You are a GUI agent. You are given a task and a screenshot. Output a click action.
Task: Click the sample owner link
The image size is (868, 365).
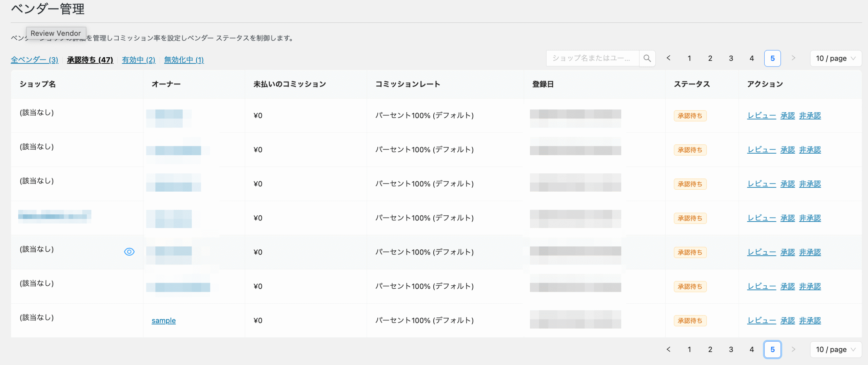coord(163,321)
